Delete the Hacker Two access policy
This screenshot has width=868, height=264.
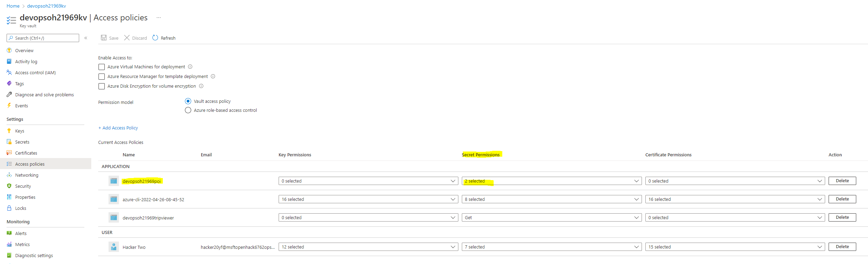coord(842,247)
